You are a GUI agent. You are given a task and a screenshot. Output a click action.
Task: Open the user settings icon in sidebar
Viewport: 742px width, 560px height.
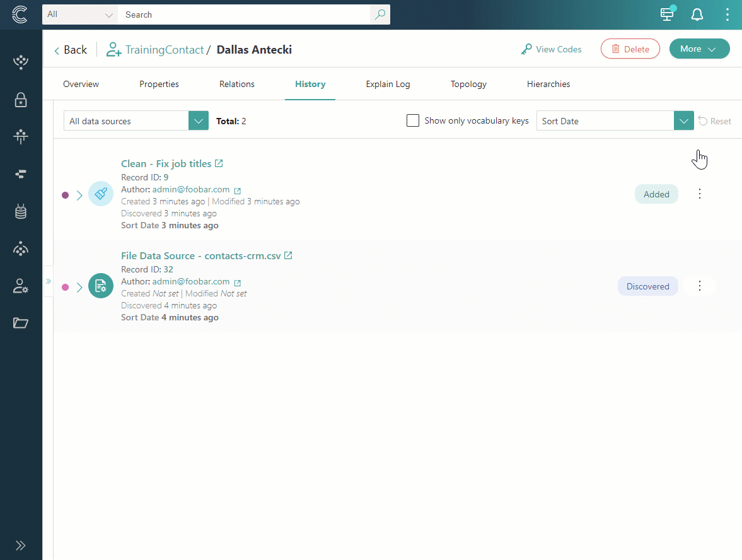pos(21,286)
